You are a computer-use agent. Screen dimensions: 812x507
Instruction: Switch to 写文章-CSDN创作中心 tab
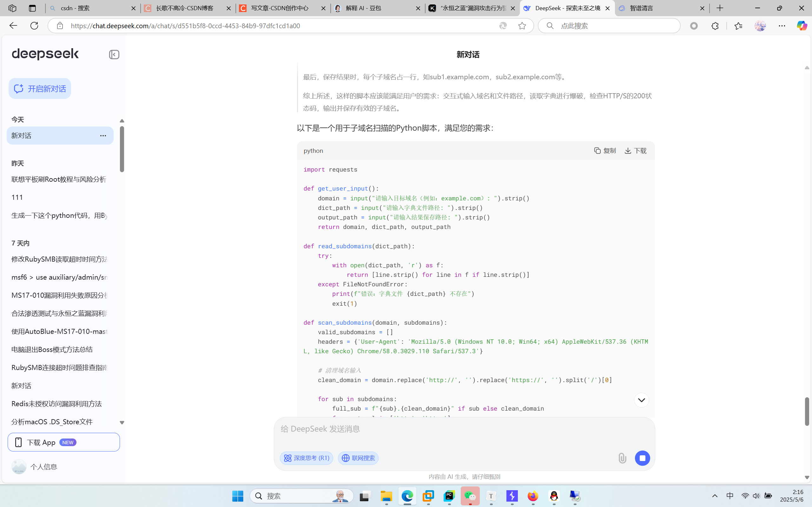[x=279, y=8]
